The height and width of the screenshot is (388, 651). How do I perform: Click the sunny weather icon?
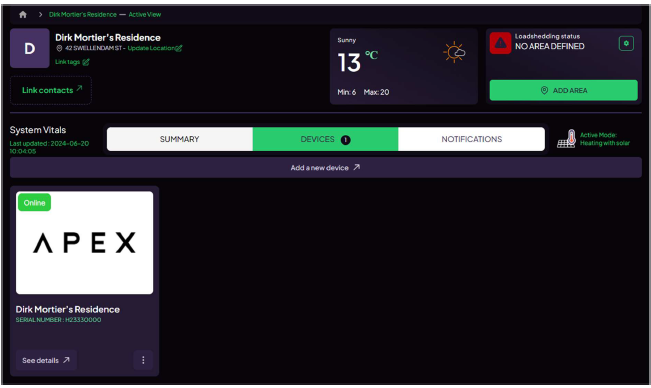coord(454,52)
